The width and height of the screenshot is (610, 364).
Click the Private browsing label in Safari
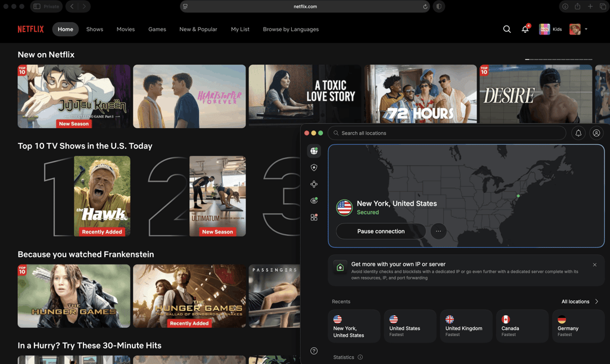[51, 6]
